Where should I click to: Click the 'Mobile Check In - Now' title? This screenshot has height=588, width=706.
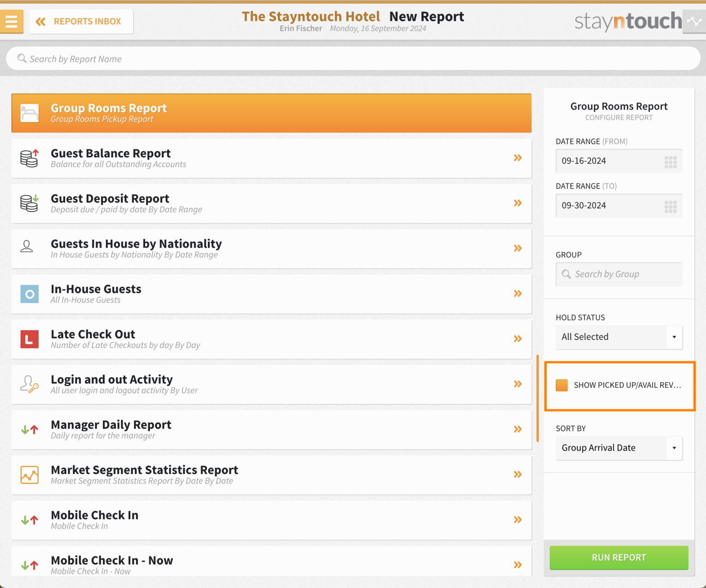point(112,561)
